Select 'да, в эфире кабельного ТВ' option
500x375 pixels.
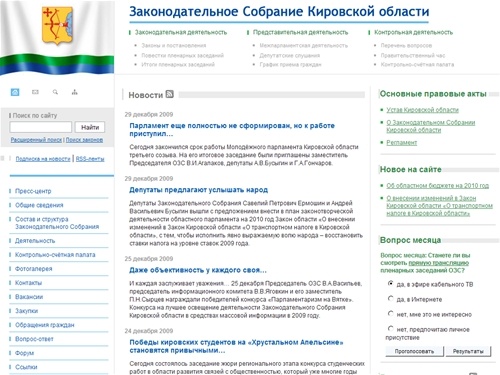(x=391, y=283)
